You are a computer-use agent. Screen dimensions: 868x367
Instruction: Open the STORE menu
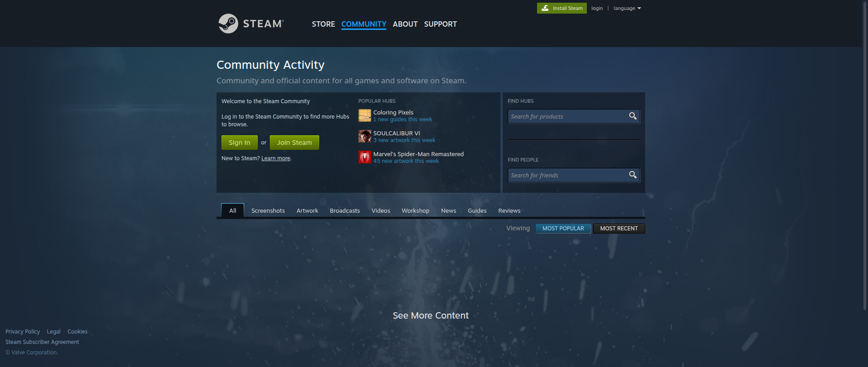pos(323,24)
